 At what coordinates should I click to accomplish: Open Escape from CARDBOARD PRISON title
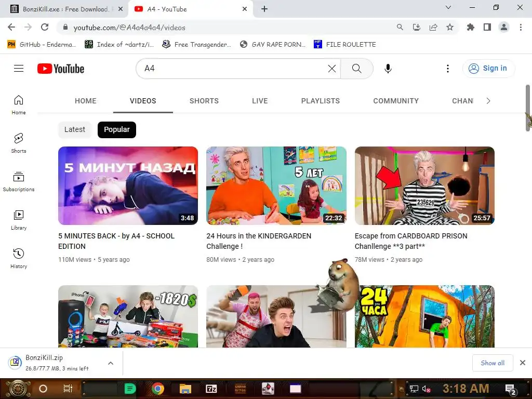411,241
